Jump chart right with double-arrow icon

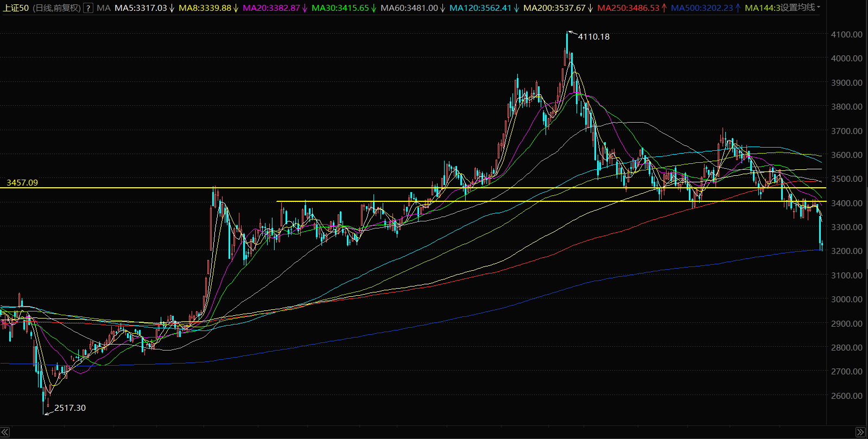click(860, 432)
